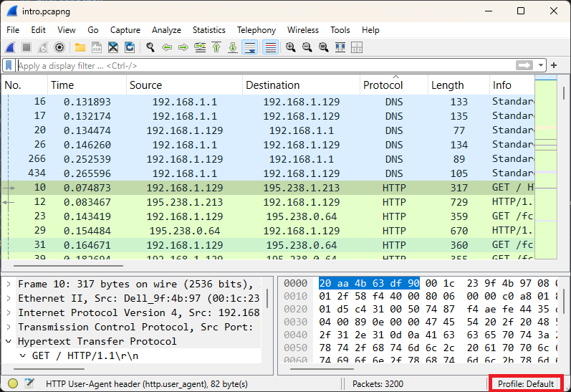
Task: Click hex bytes offset 0010 row
Action: click(x=419, y=296)
